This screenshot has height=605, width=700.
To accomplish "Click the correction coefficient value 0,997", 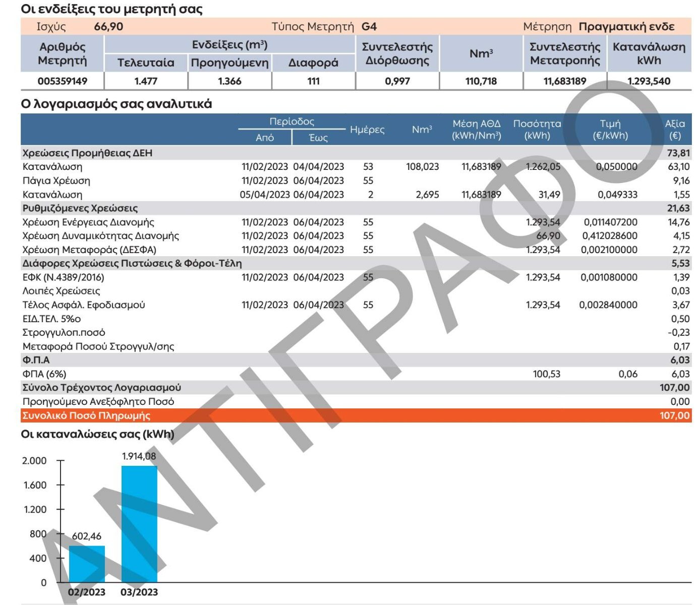I will pyautogui.click(x=397, y=81).
